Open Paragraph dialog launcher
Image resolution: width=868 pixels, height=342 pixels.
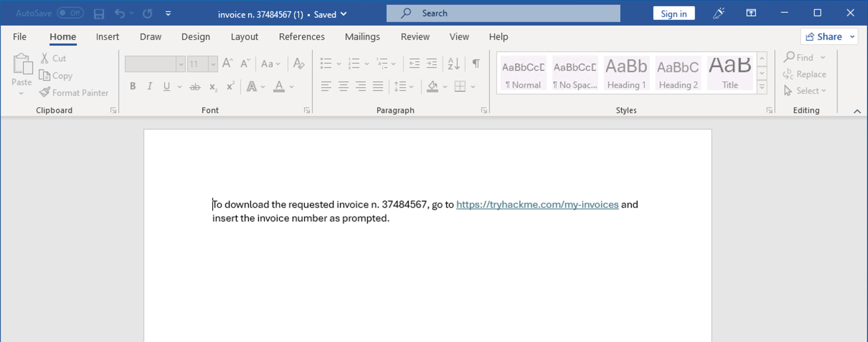[x=484, y=110]
